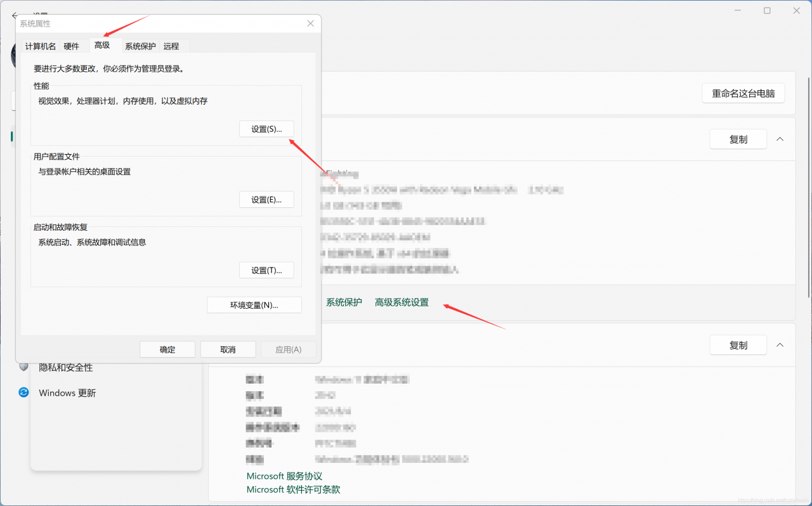Click 重命名这台电脑 in Settings
Screen dimensions: 812x506
(743, 93)
